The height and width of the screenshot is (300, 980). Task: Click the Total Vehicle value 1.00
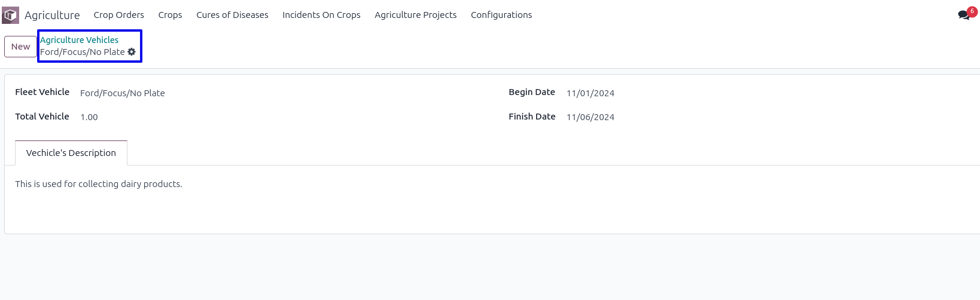pyautogui.click(x=89, y=117)
